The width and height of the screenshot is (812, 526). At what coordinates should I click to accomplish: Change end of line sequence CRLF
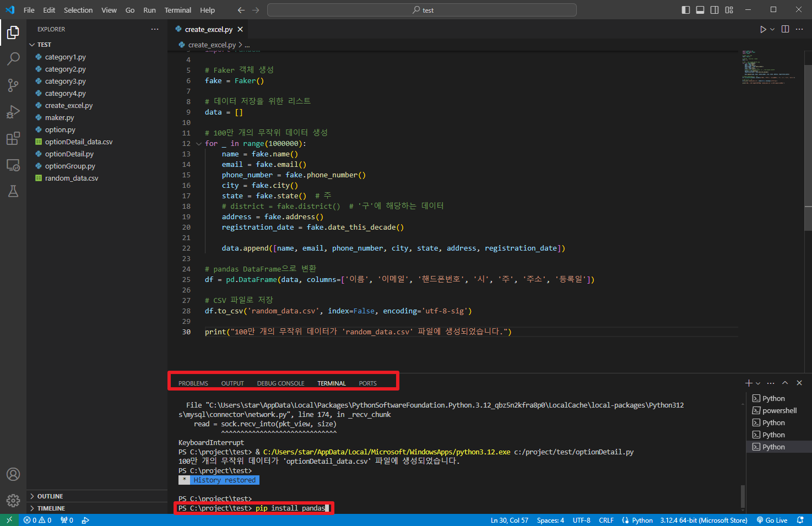coord(606,520)
